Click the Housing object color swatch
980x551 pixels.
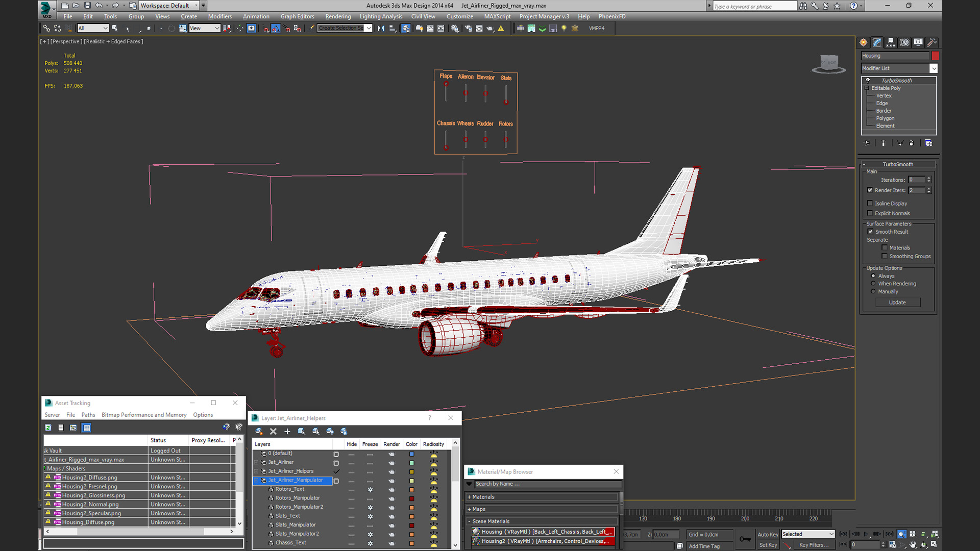click(x=935, y=56)
